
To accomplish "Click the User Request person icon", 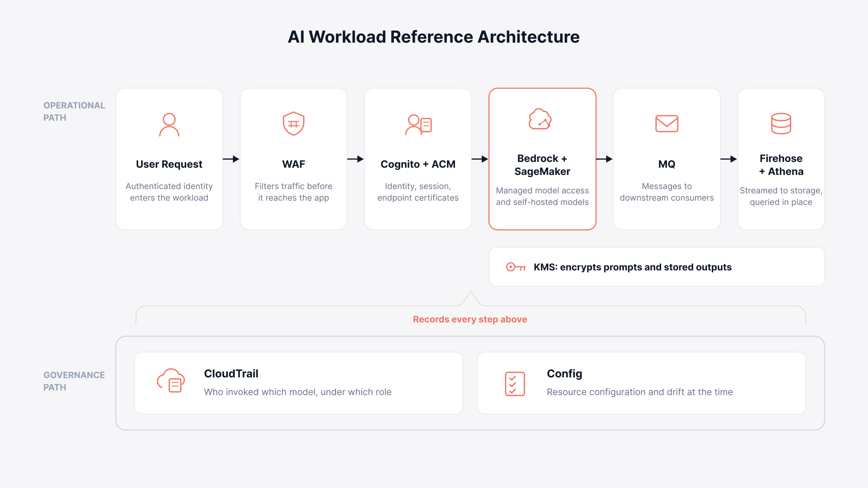I will click(x=169, y=125).
